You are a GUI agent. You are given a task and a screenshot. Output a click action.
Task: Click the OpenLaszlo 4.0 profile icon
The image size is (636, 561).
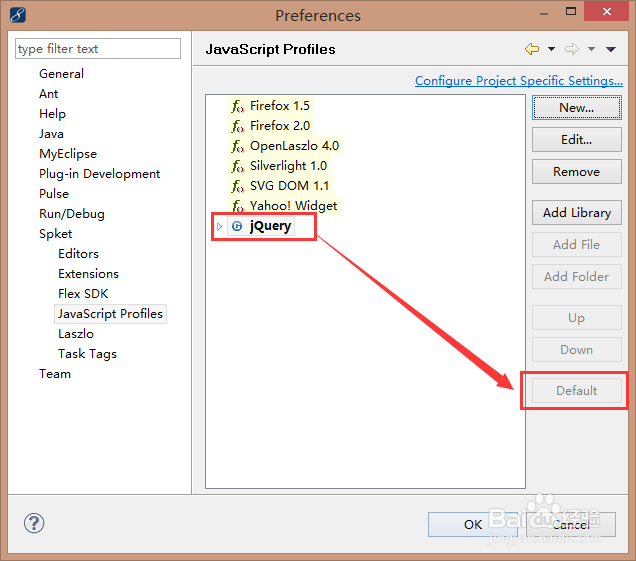(x=238, y=146)
